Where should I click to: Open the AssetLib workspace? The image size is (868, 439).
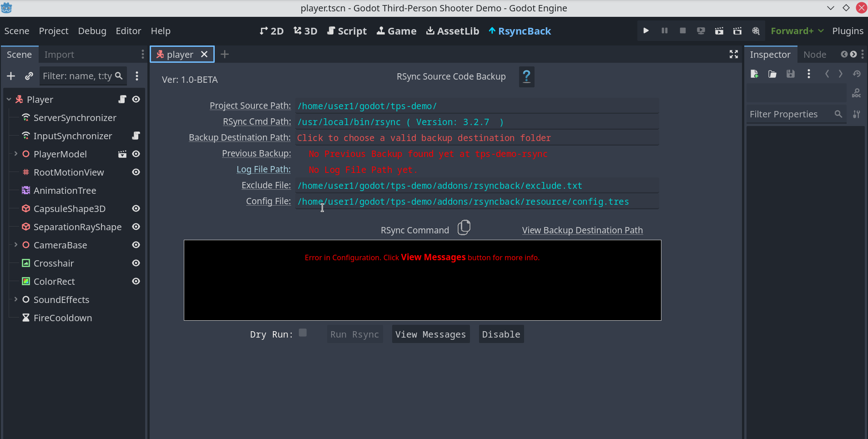tap(453, 31)
